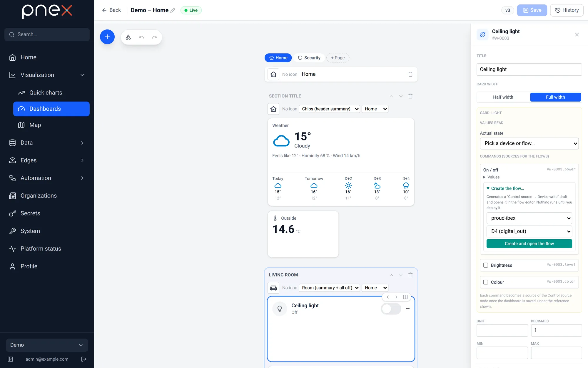The image size is (588, 368).
Task: Click the collapse-sidebar icon at bottom left
Action: [10, 359]
